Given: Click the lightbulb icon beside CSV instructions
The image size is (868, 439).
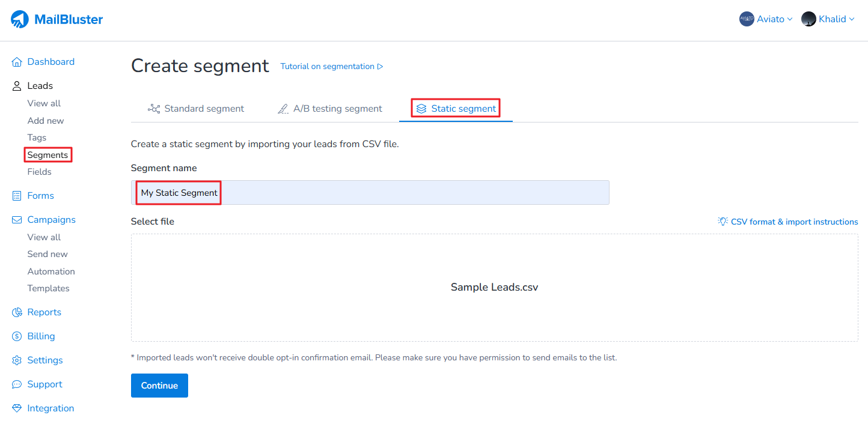Looking at the screenshot, I should click(723, 222).
